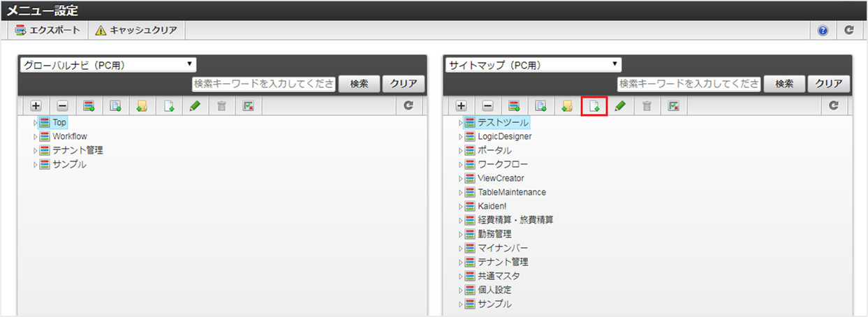Open the サイトマップ（PC用） dropdown
This screenshot has height=317, width=868.
pos(533,65)
